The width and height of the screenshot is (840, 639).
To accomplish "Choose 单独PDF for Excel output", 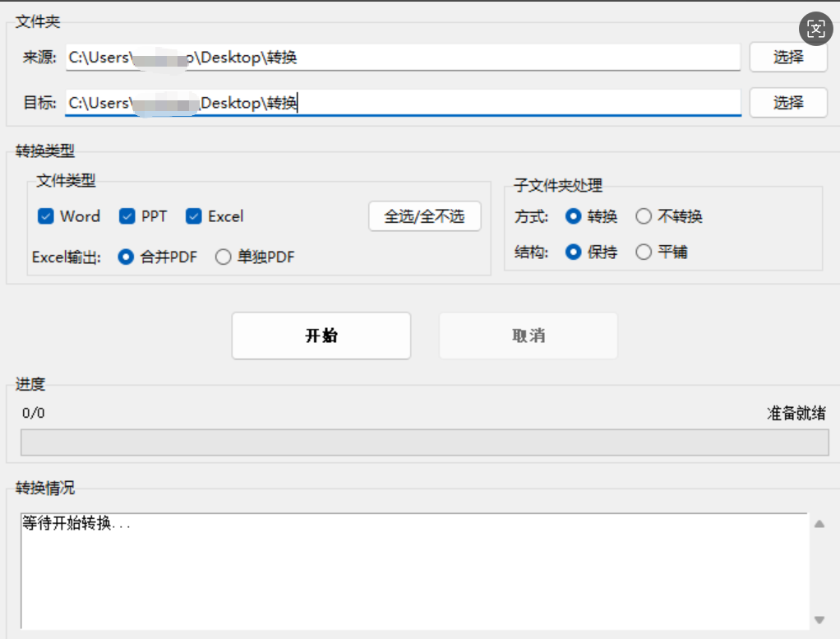I will coord(223,257).
